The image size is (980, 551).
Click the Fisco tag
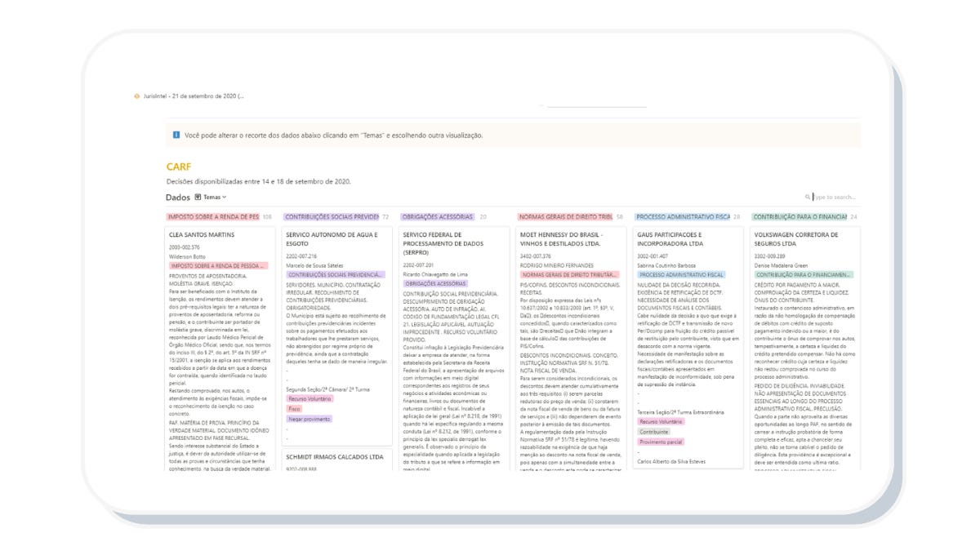point(295,408)
